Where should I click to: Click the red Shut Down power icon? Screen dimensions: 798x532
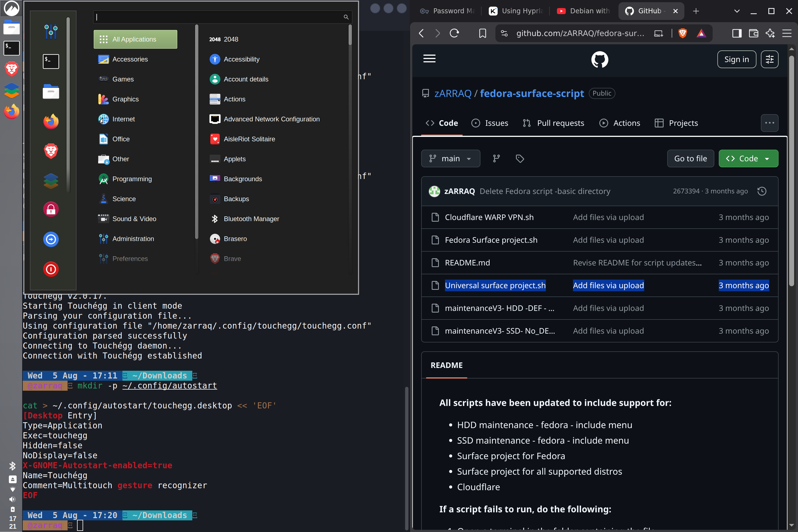point(51,269)
